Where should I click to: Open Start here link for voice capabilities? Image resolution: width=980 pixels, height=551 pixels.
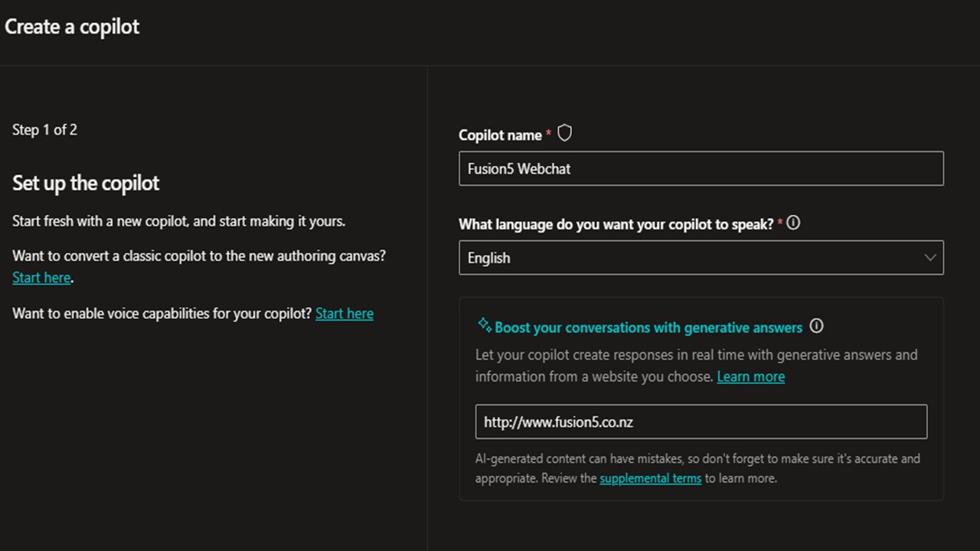(345, 314)
